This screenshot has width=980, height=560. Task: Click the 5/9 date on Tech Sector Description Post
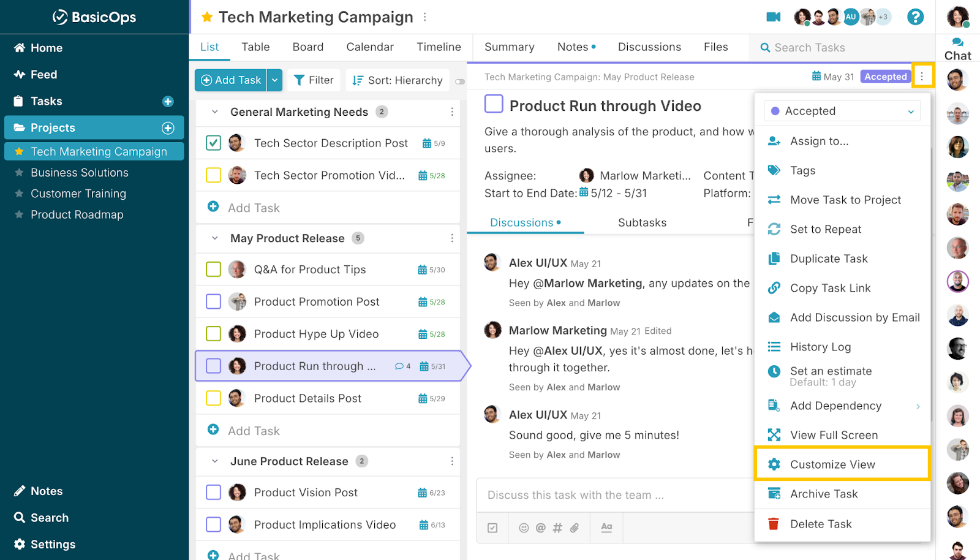(x=434, y=143)
